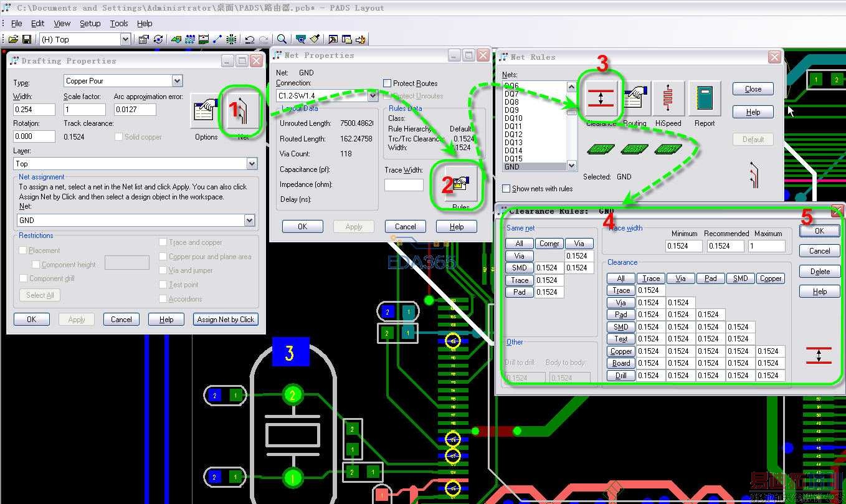Open the Tools menu
Screen dimensions: 846x504
(x=119, y=23)
